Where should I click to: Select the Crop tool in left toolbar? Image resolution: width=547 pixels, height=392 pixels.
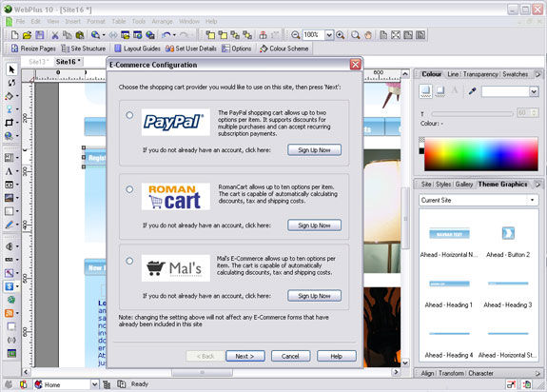tap(10, 123)
